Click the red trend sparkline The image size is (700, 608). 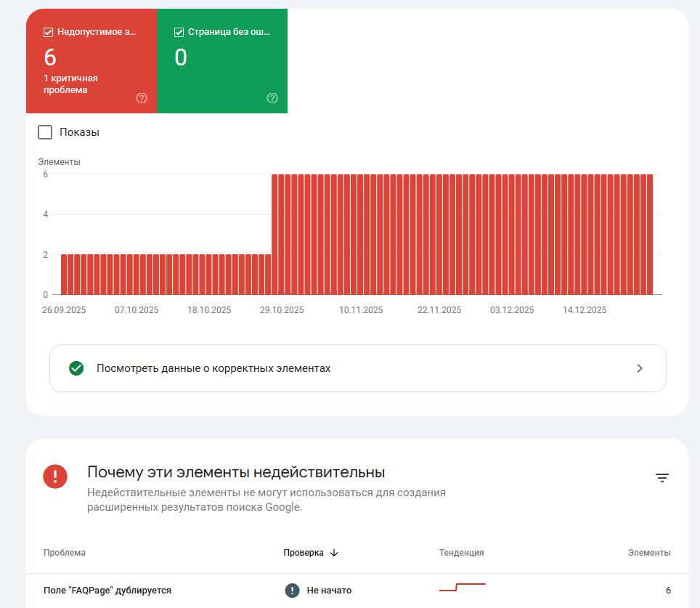[x=462, y=587]
